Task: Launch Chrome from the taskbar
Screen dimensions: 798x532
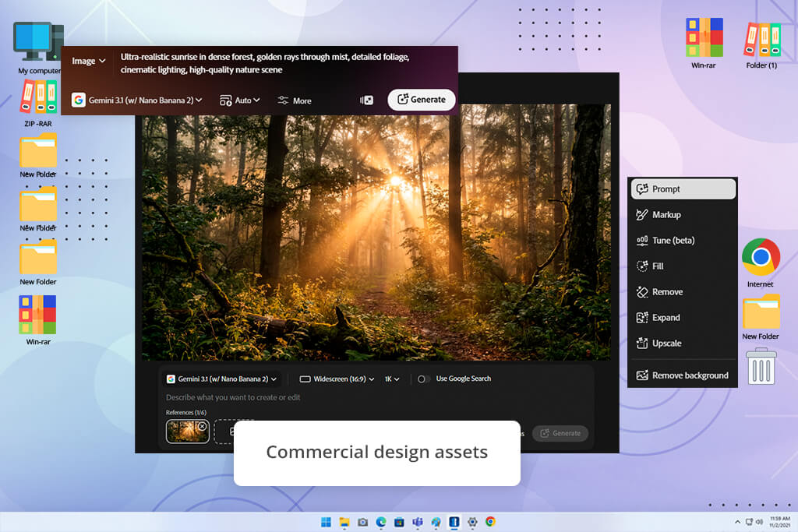Action: click(x=490, y=521)
